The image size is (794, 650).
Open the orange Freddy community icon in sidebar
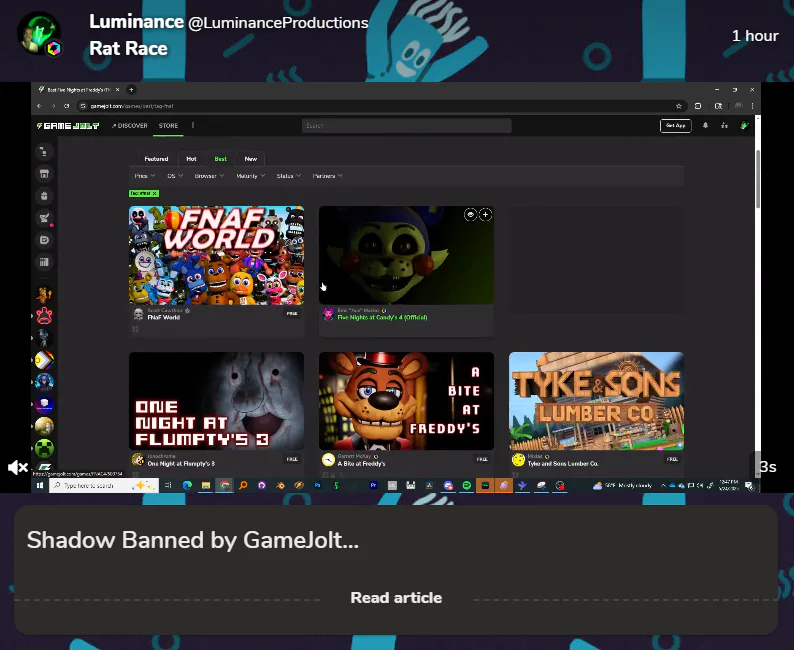coord(44,294)
